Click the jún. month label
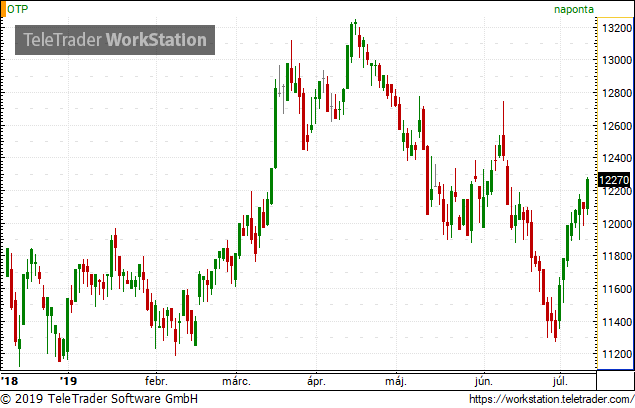 pos(484,381)
